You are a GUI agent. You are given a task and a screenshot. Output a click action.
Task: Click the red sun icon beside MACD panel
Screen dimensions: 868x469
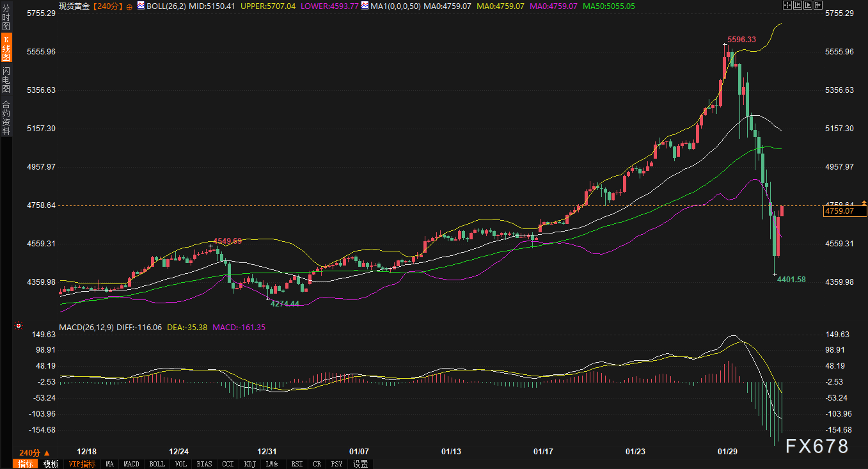pos(19,326)
